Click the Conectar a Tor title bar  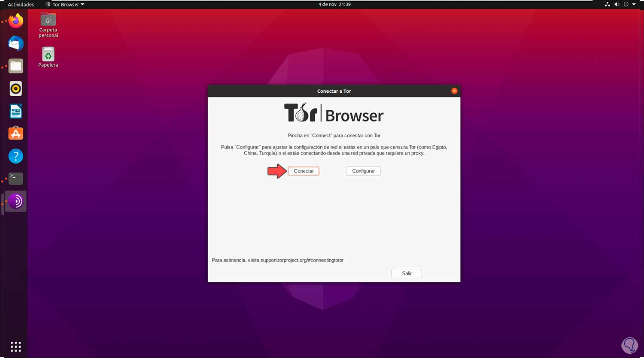click(334, 91)
